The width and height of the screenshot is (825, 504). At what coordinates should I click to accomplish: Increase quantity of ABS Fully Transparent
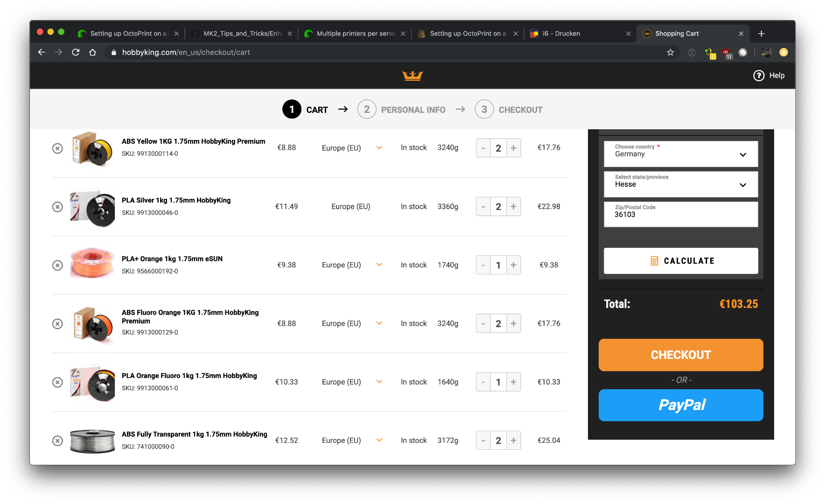[x=513, y=440]
